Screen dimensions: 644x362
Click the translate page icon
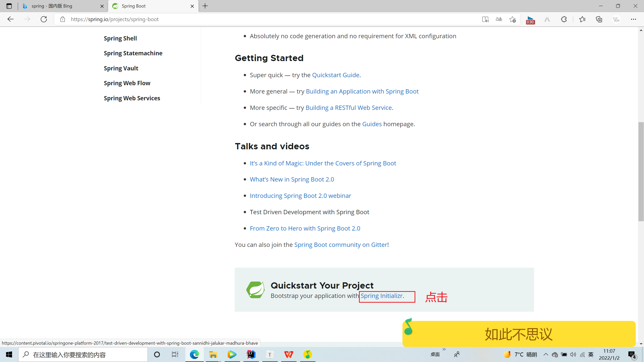pyautogui.click(x=499, y=19)
